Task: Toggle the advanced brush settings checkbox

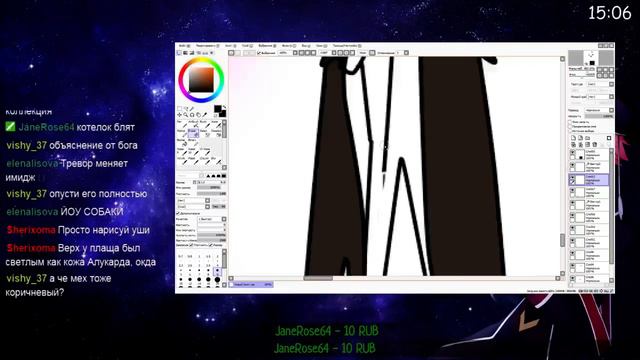Action: tap(178, 213)
